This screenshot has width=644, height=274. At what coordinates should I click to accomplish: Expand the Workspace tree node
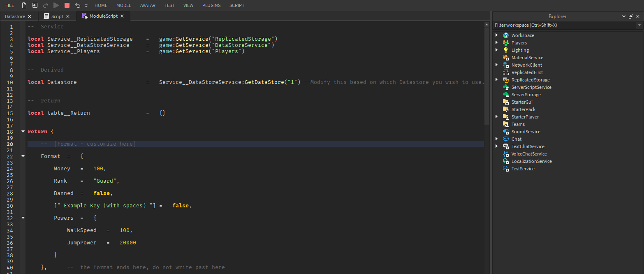click(497, 35)
